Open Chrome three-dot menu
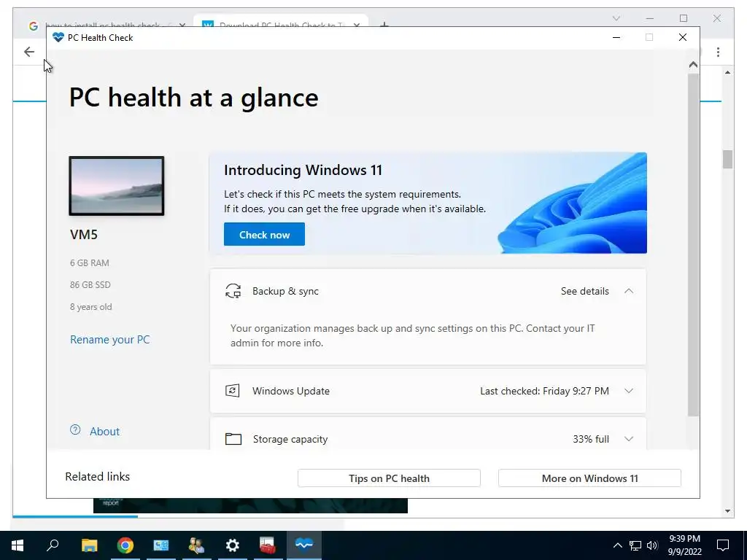Viewport: 747px width, 560px height. [718, 52]
